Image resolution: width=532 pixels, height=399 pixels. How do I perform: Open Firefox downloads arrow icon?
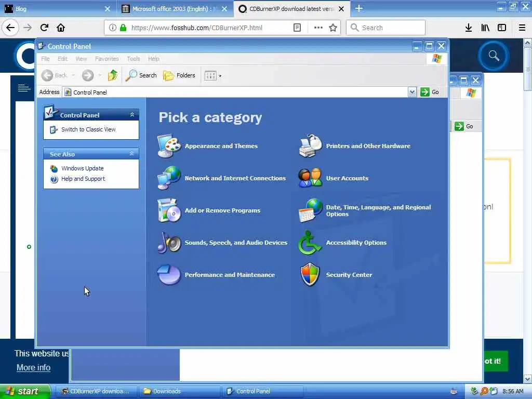point(469,28)
